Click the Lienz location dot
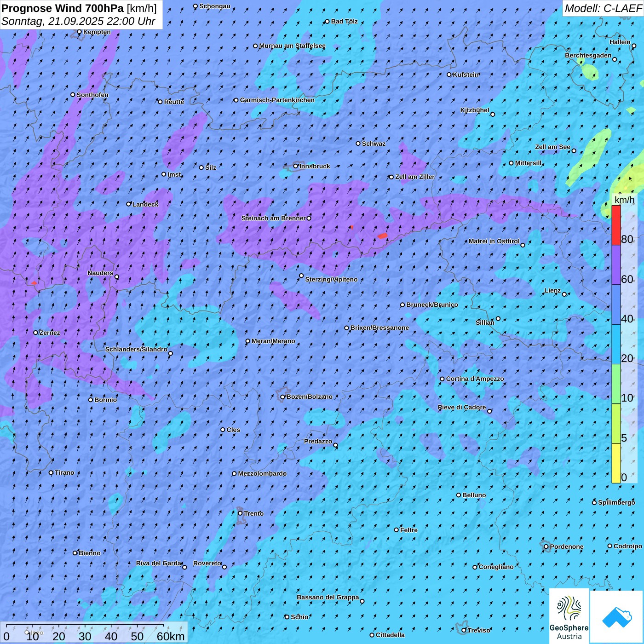The image size is (644, 644). [564, 294]
